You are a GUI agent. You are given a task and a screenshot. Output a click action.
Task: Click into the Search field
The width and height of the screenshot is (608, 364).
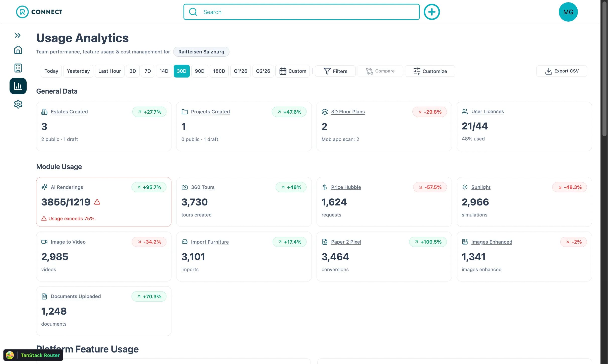click(301, 12)
